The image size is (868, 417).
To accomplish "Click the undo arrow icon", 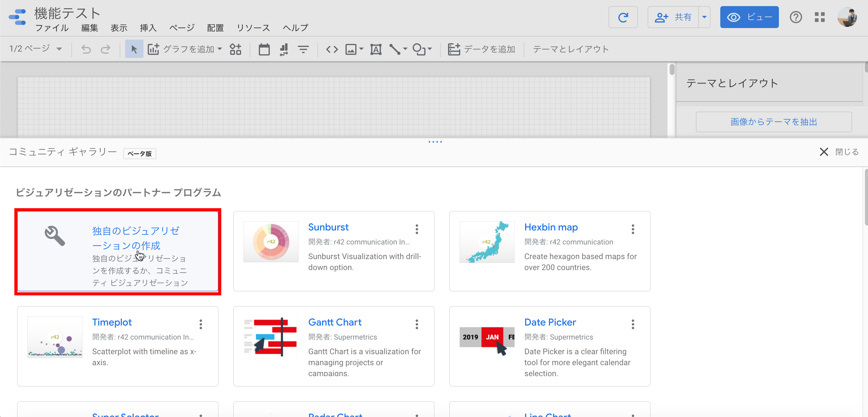I will tap(86, 49).
